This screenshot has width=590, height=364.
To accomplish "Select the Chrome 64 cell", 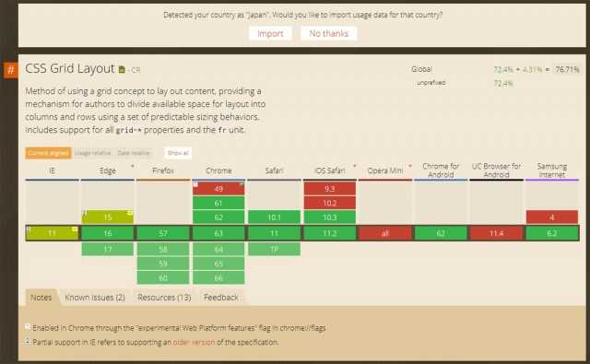I will [218, 250].
